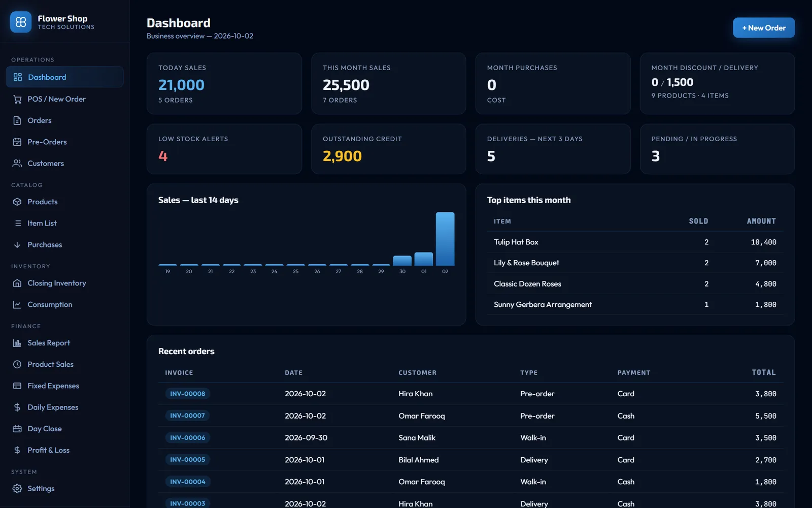Navigate to Item List
This screenshot has width=812, height=508.
64,223
